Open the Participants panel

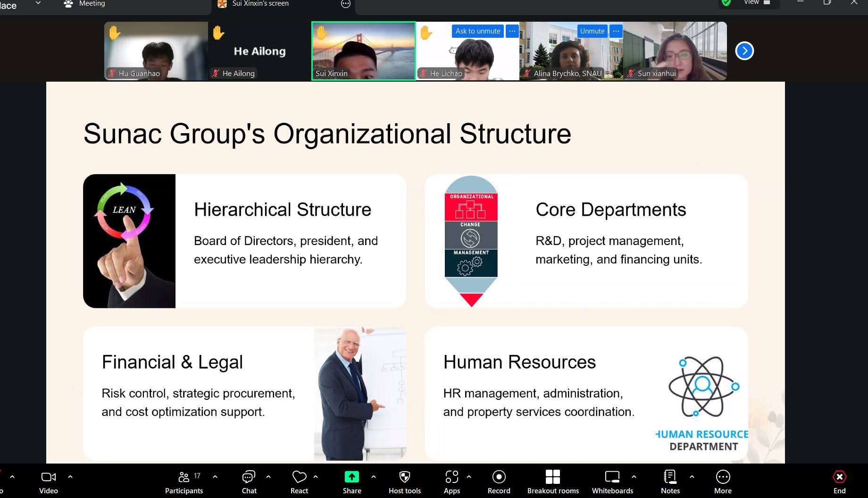(184, 478)
